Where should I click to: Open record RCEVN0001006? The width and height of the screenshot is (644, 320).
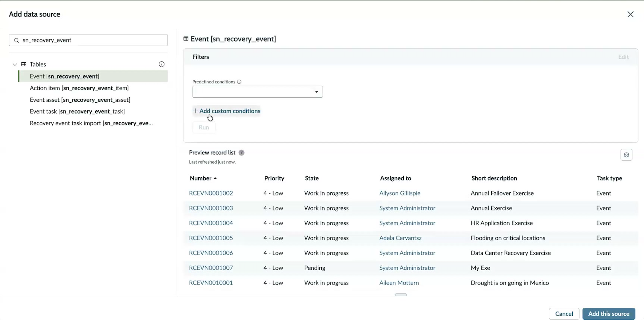pos(211,253)
